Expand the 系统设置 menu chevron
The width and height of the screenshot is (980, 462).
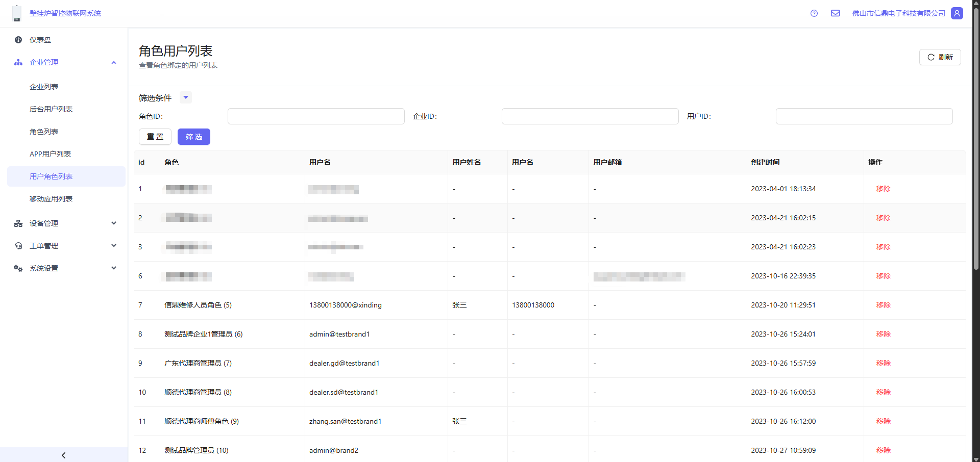click(114, 268)
